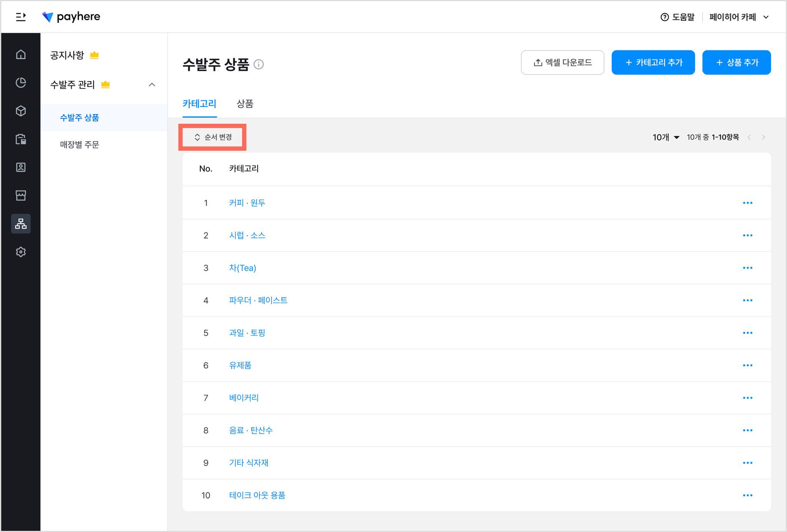Click the 10개 중 1-10항목 pagination text
This screenshot has width=787, height=532.
tap(713, 137)
